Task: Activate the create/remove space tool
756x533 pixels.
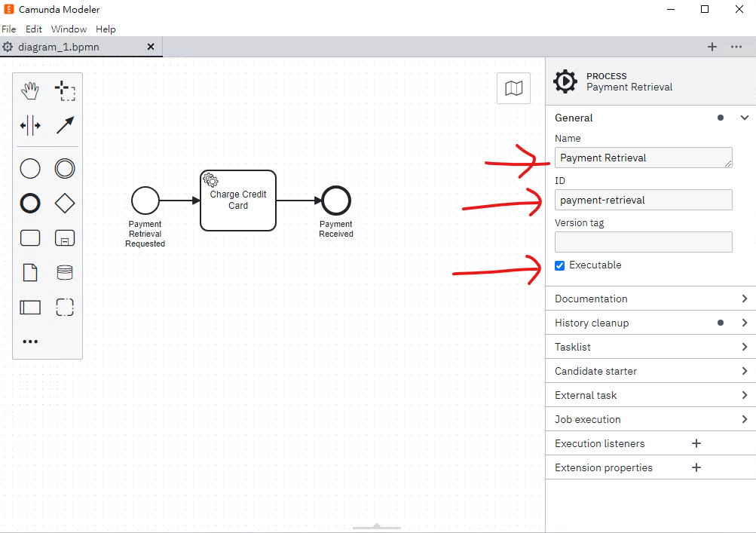Action: tap(30, 125)
